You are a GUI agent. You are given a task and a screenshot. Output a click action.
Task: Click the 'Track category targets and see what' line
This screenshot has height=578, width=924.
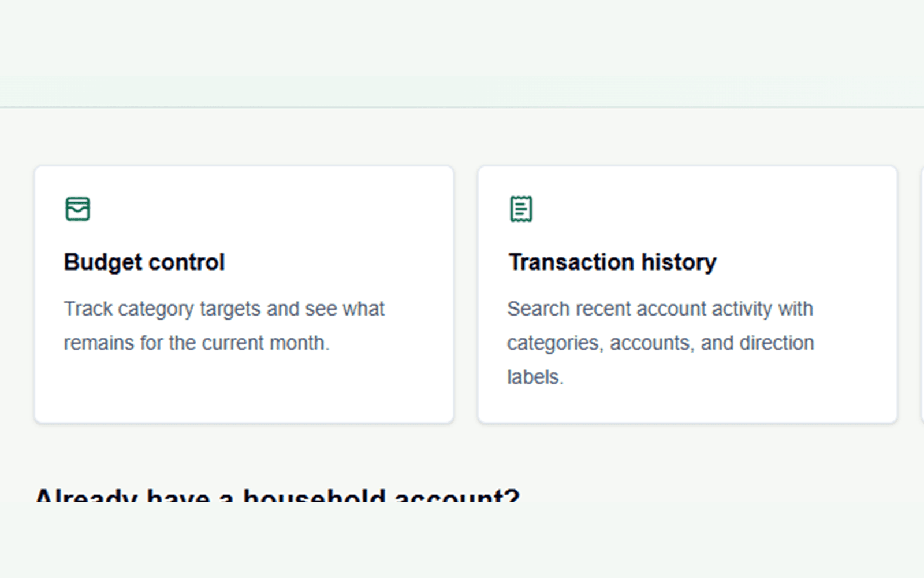pyautogui.click(x=224, y=309)
